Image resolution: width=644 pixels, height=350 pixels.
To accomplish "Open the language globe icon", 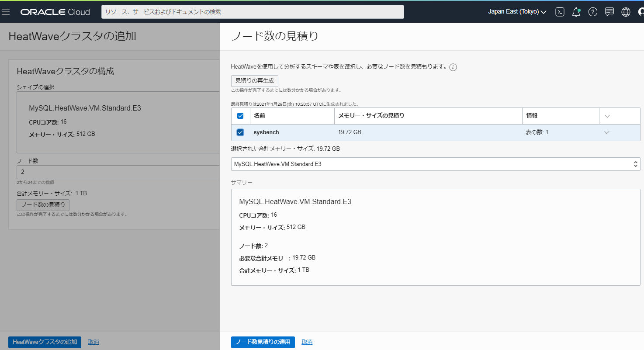I will (626, 12).
